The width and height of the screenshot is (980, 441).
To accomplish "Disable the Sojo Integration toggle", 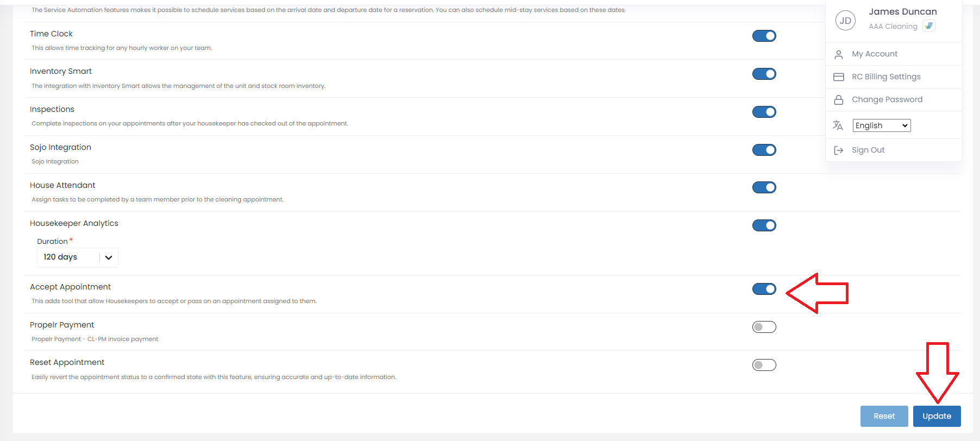I will pyautogui.click(x=764, y=150).
